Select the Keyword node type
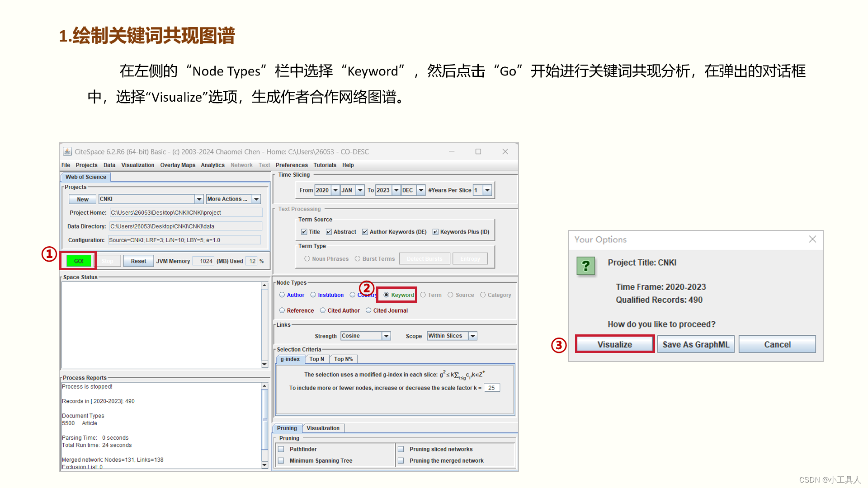The width and height of the screenshot is (868, 488). tap(387, 295)
